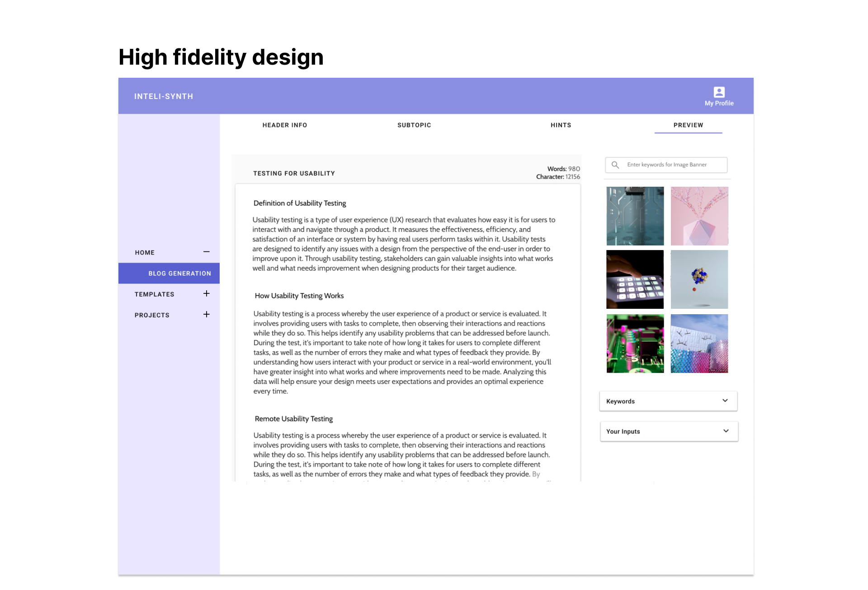Click the plus icon next to PROJECTS
868x590 pixels.
tap(207, 314)
